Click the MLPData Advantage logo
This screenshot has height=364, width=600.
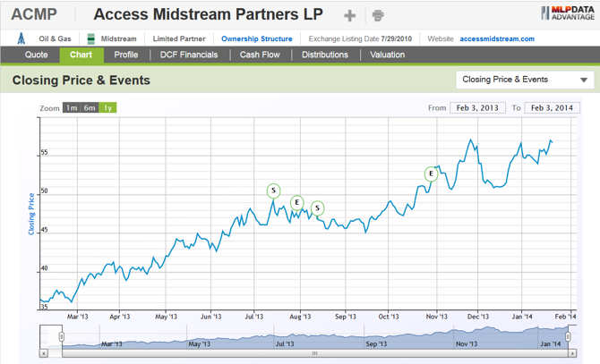tap(568, 13)
